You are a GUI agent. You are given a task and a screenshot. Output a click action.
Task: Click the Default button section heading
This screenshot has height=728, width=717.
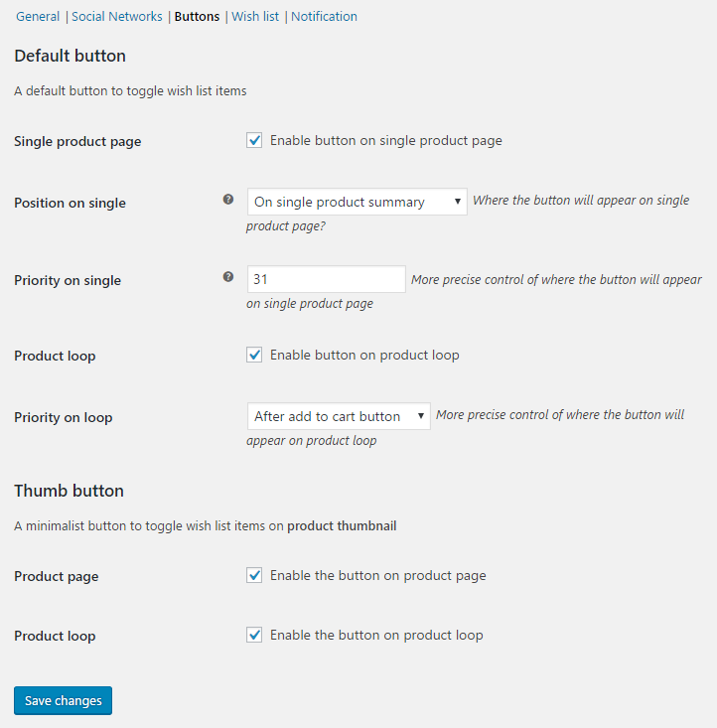70,56
